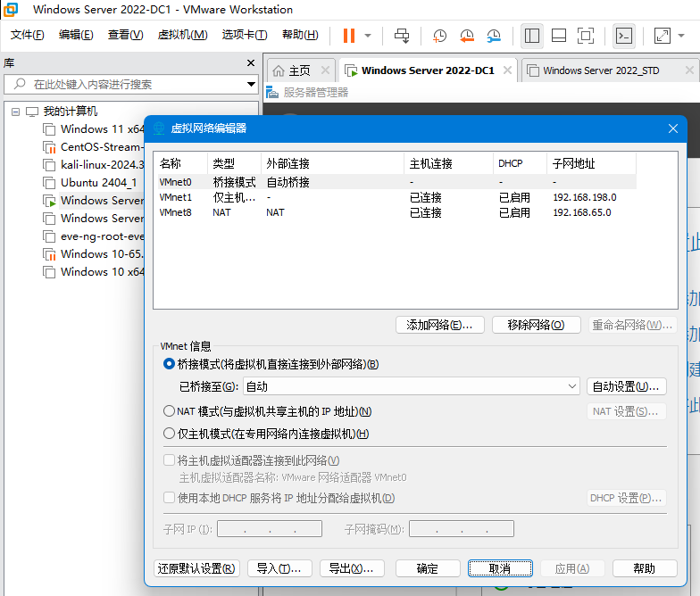The height and width of the screenshot is (596, 700).
Task: Click the VMware Workstation app icon in title bar
Action: pyautogui.click(x=11, y=9)
